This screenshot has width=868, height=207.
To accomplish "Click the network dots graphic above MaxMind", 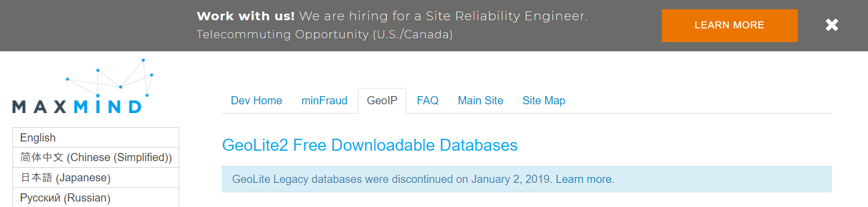I will pos(109,76).
